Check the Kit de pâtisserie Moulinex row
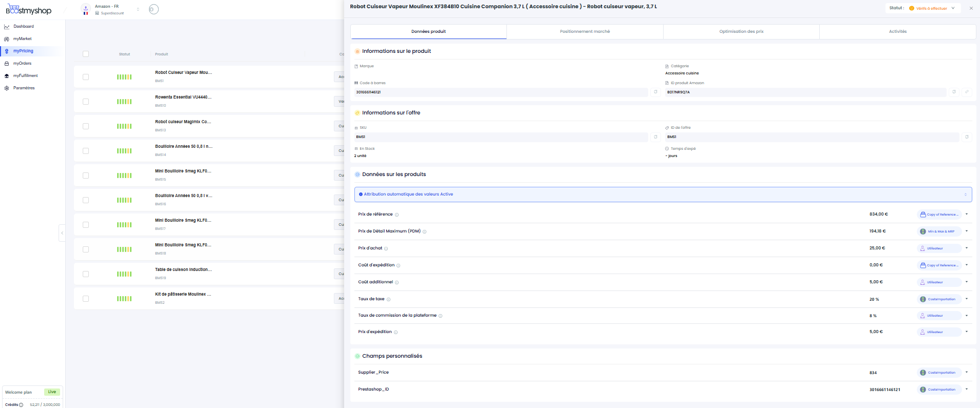This screenshot has height=408, width=980. [86, 299]
